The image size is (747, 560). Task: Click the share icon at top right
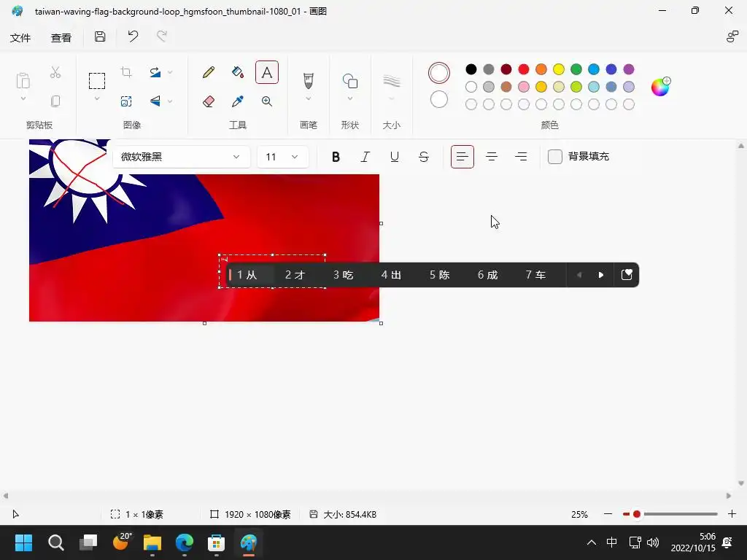coord(732,36)
